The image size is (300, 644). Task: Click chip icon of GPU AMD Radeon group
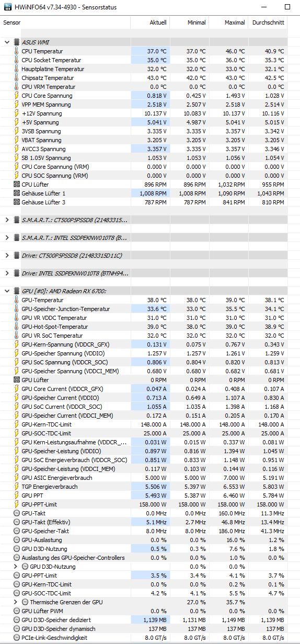(16, 291)
